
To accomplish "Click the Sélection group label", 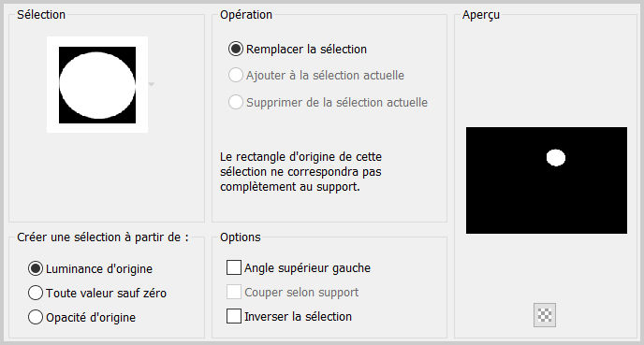I will coord(41,14).
